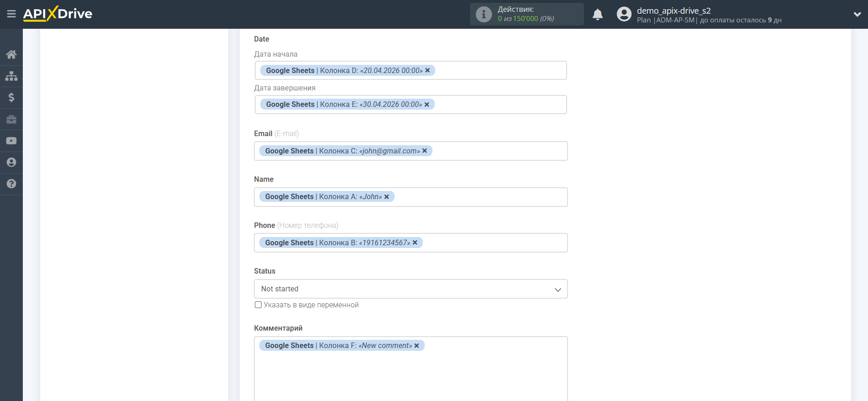The height and width of the screenshot is (401, 868).
Task: Expand account menu chevron at top right
Action: pos(857,15)
